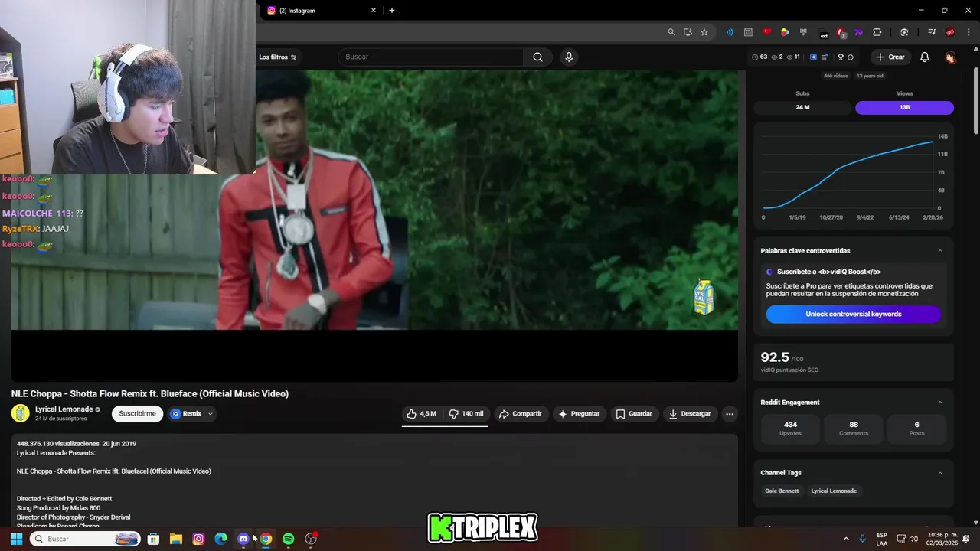This screenshot has height=551, width=980.
Task: Show hidden system tray icons
Action: point(846,539)
